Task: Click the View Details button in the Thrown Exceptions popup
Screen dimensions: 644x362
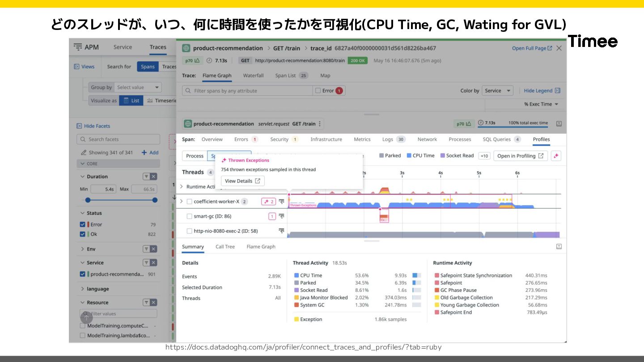Action: (243, 181)
